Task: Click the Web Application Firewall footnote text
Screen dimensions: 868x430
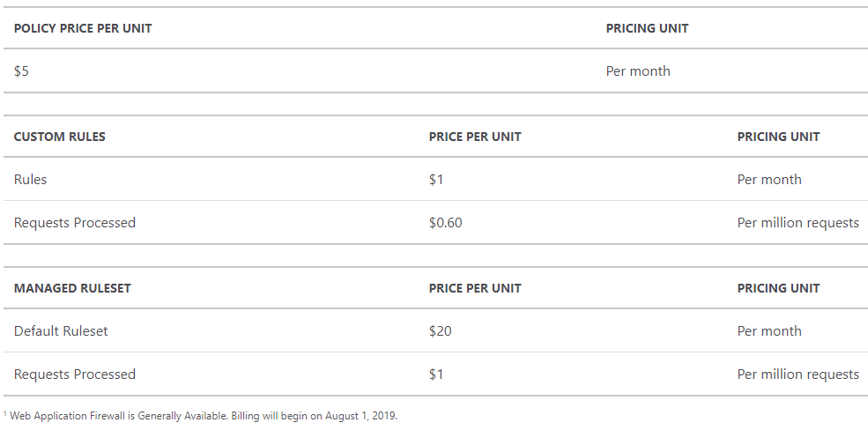Action: point(204,416)
